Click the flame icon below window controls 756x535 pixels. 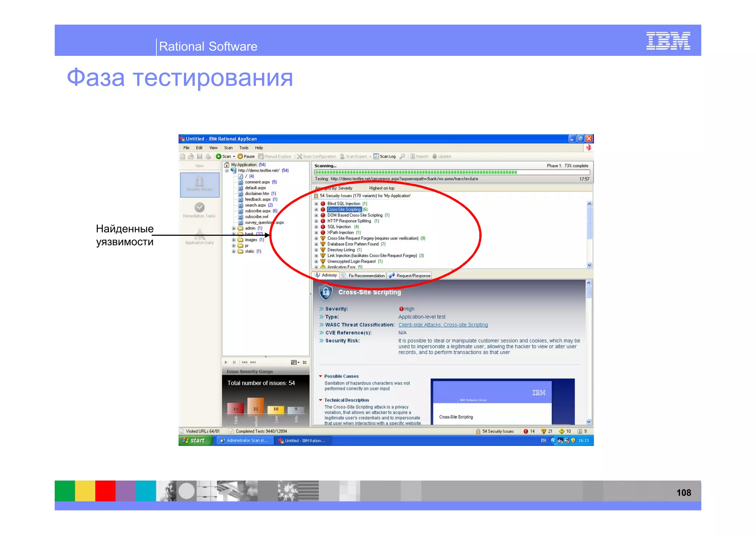click(588, 148)
